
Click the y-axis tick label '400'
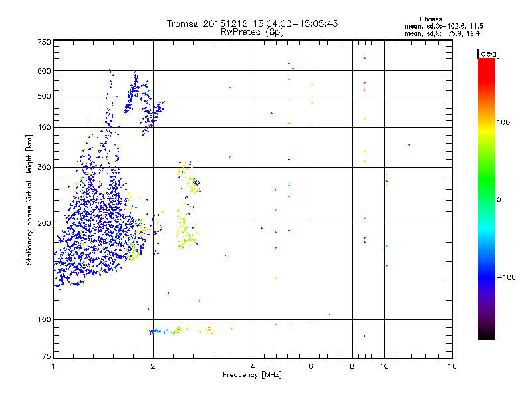click(44, 128)
